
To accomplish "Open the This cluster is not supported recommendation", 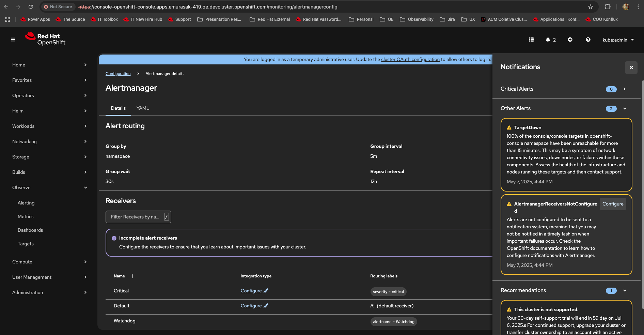I will [566, 318].
